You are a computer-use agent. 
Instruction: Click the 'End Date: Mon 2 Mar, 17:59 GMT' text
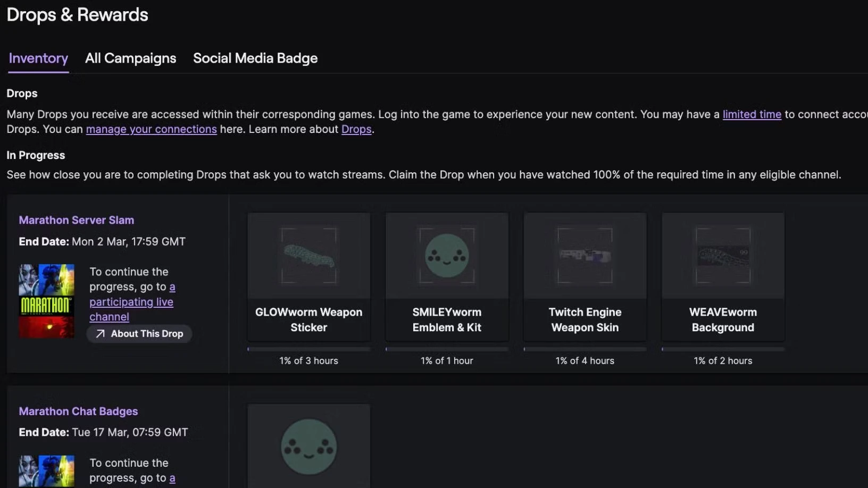point(102,242)
